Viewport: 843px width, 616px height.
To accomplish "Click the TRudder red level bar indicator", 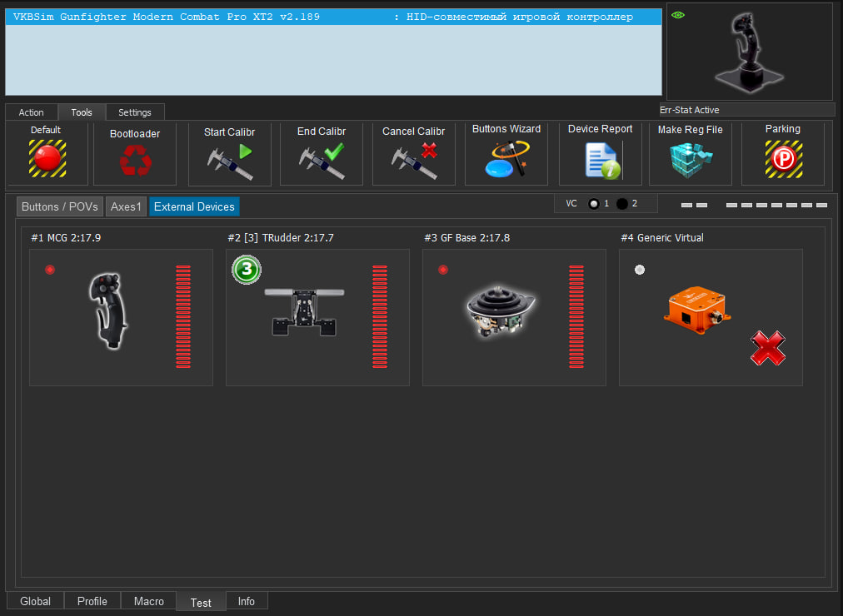I will [x=380, y=316].
